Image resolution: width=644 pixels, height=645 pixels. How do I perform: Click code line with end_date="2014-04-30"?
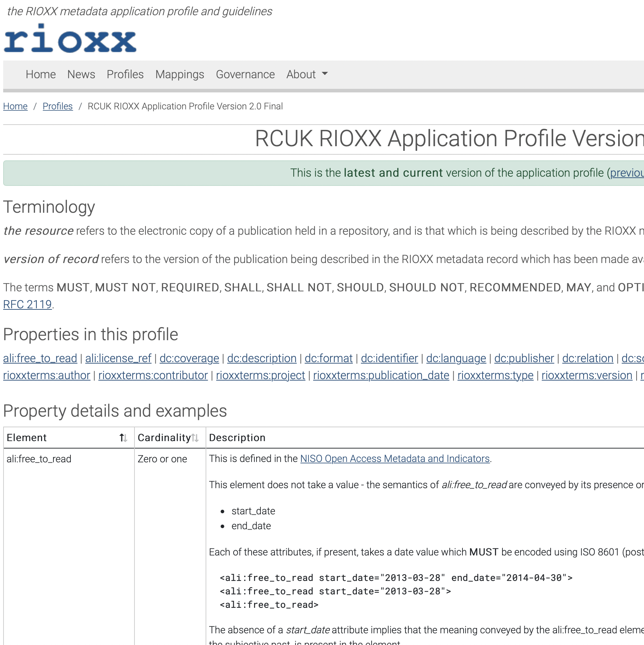tap(396, 578)
